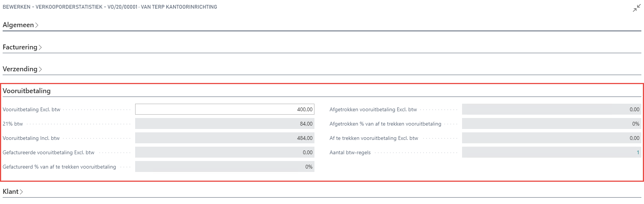Click the page title Bewerken - Verkooporderstatistiek
This screenshot has width=644, height=204.
pyautogui.click(x=109, y=7)
